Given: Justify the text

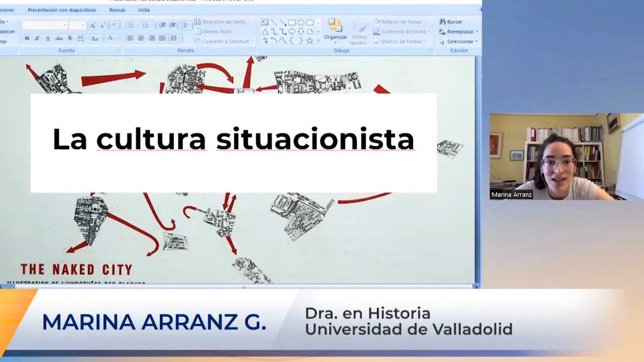Looking at the screenshot, I should tap(162, 38).
